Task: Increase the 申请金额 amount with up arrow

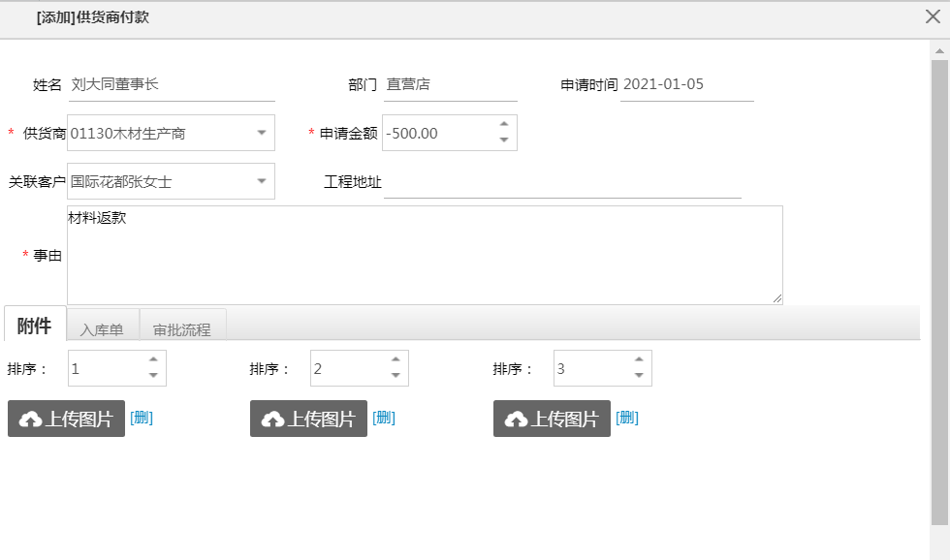Action: tap(503, 124)
